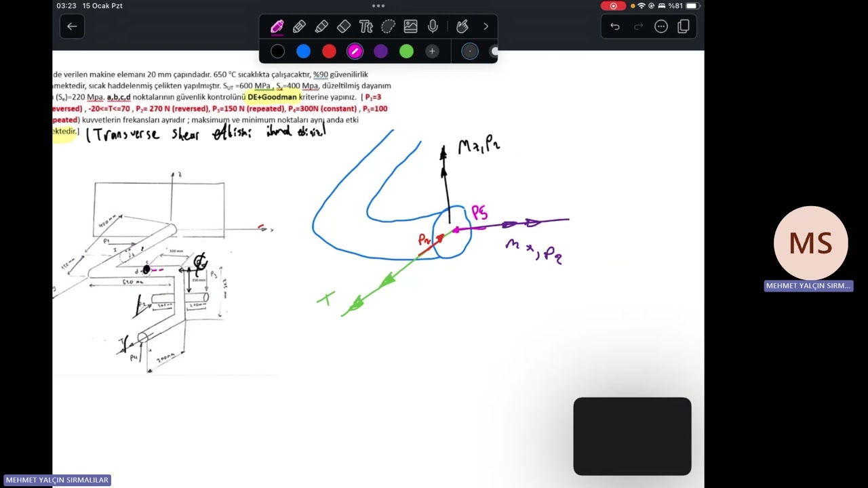Screen dimensions: 868x488
Task: Tap the battery %81 indicator
Action: tap(683, 5)
